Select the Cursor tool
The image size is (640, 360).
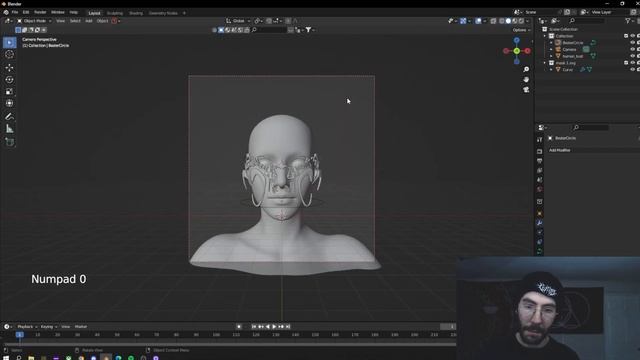(x=9, y=54)
